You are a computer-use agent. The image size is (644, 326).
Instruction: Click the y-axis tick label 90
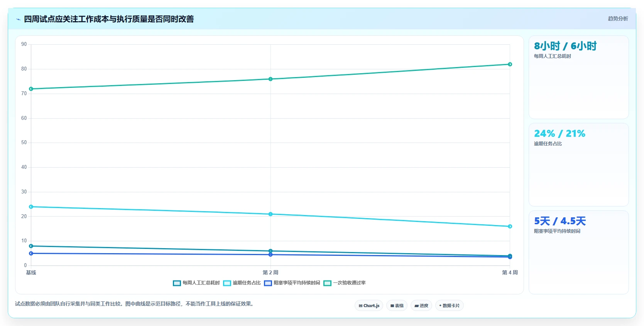[24, 44]
